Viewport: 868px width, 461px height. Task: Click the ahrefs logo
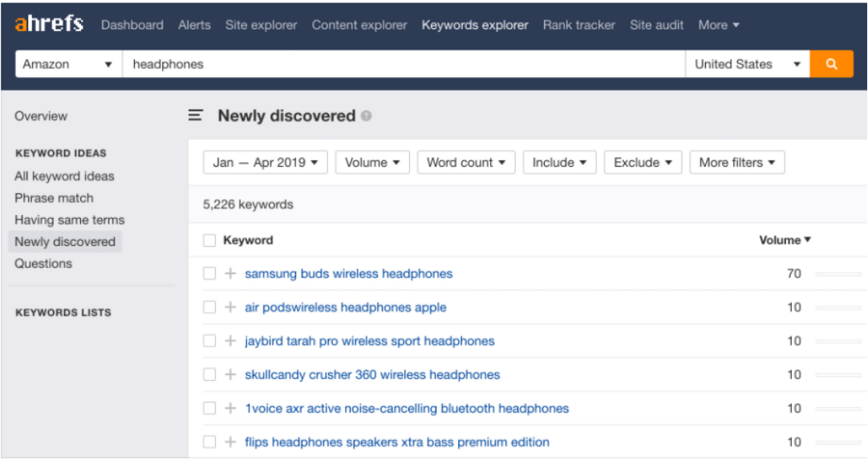click(49, 24)
